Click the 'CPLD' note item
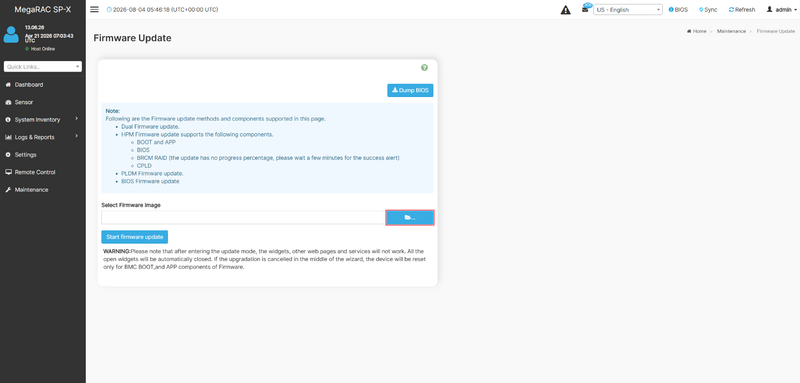 click(144, 166)
